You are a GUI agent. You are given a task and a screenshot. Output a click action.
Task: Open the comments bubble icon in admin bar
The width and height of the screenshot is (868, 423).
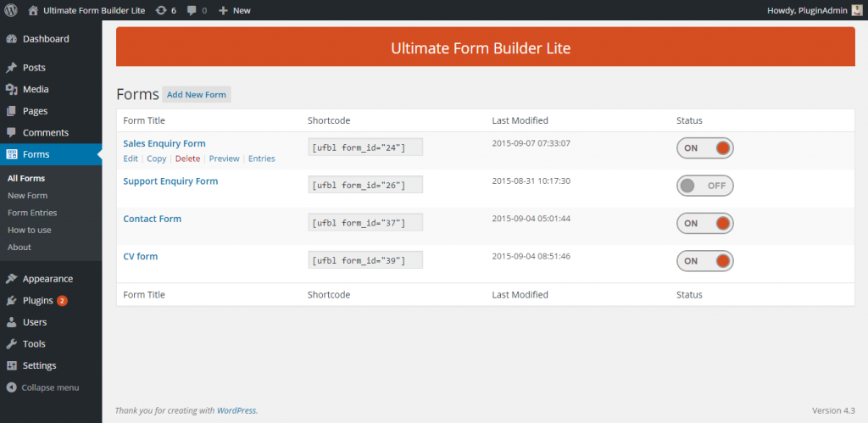[x=192, y=10]
